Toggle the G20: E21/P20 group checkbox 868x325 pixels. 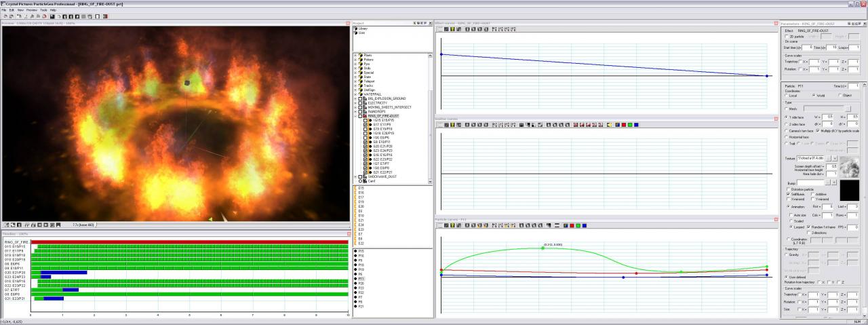[x=366, y=147]
